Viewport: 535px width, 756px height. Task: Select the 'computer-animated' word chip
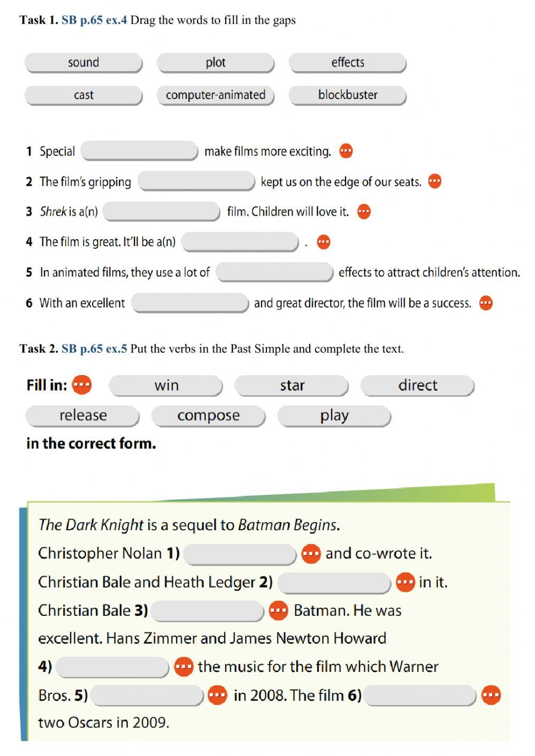click(x=216, y=95)
